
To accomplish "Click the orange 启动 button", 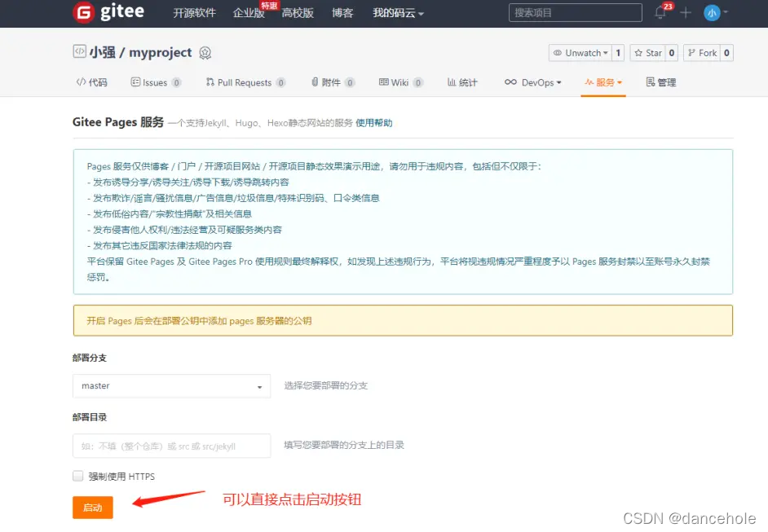I will pos(93,508).
